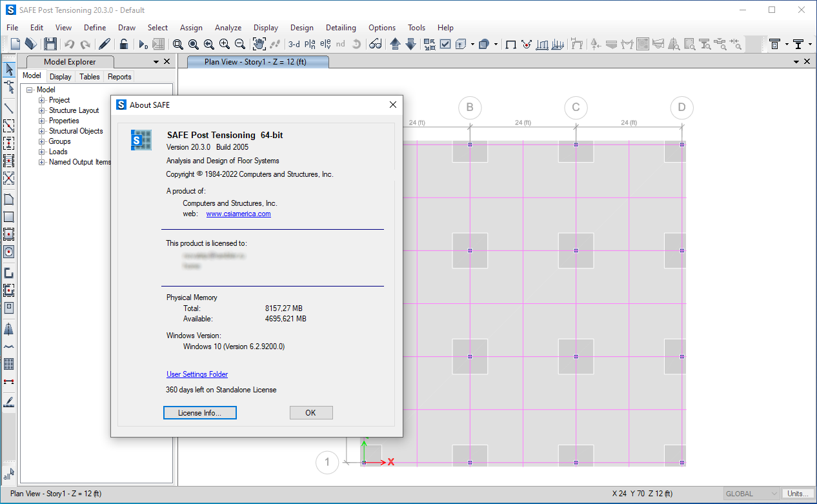Open www.csiamerica.com link
This screenshot has width=817, height=504.
click(x=238, y=214)
